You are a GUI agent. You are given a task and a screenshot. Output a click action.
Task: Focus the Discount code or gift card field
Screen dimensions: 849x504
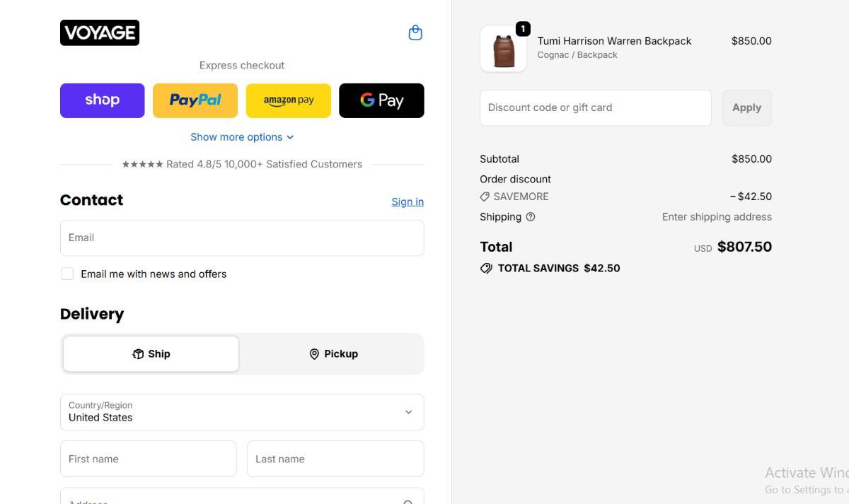[x=595, y=107]
